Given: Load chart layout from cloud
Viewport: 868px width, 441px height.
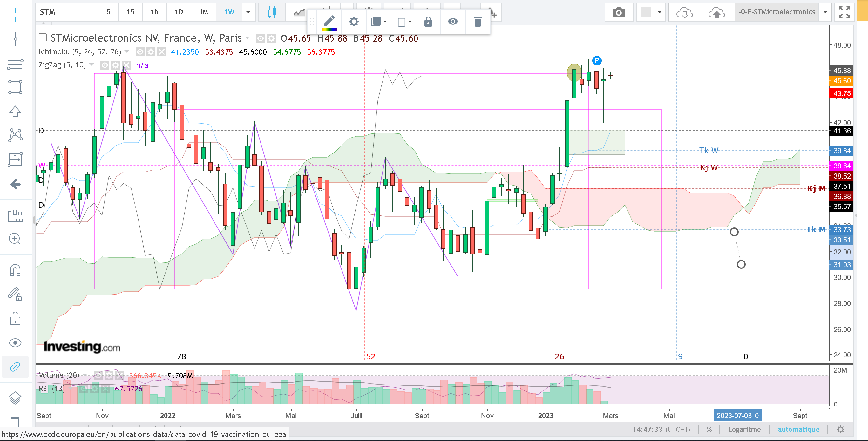Looking at the screenshot, I should click(x=684, y=12).
